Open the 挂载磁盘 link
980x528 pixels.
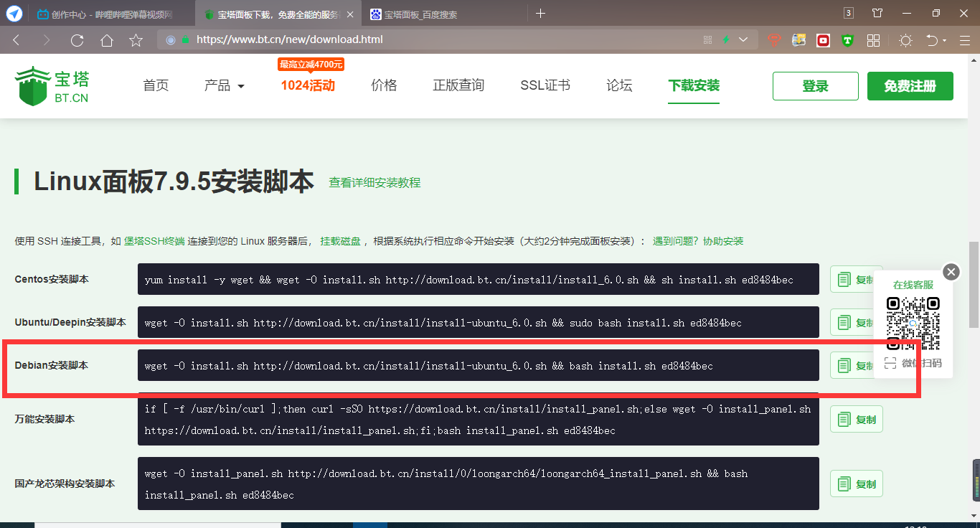point(340,241)
